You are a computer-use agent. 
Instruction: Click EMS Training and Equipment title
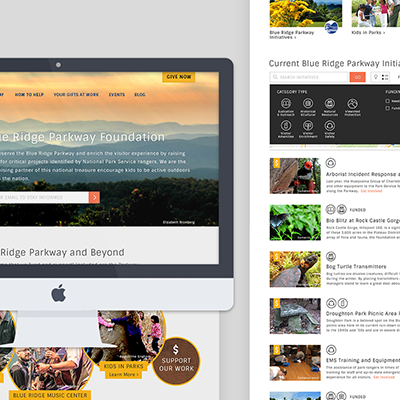click(363, 360)
